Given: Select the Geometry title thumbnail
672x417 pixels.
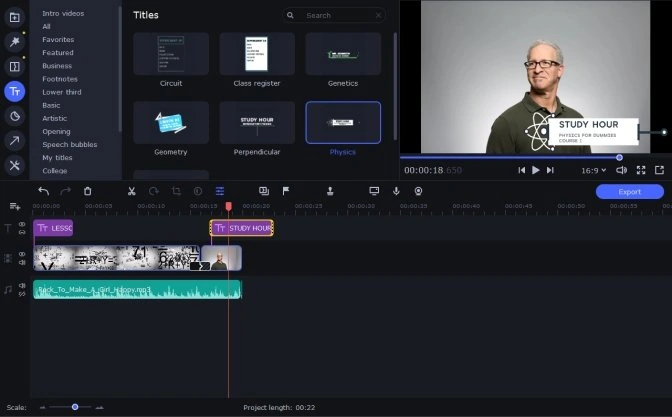Looking at the screenshot, I should [x=171, y=123].
